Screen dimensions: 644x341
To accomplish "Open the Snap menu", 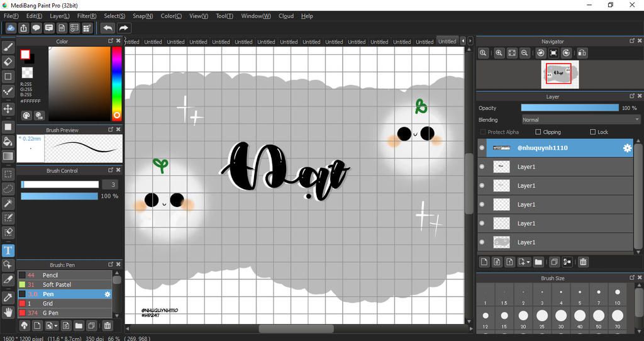I will tap(143, 16).
